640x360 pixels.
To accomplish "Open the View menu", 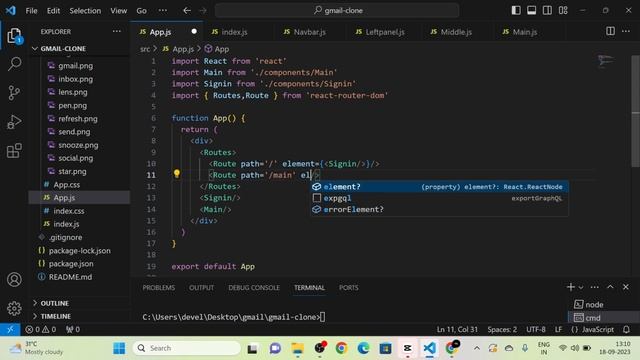I will (119, 11).
